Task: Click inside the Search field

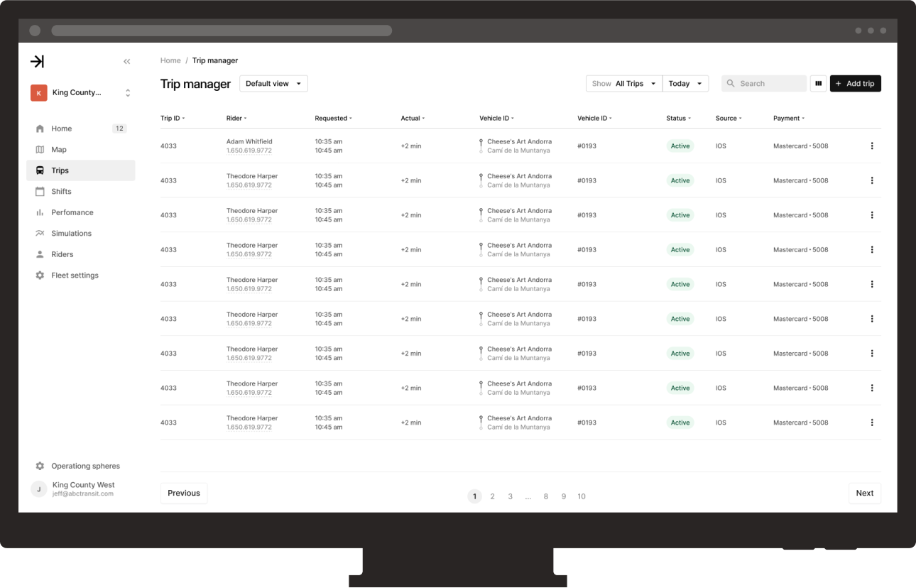Action: click(763, 83)
